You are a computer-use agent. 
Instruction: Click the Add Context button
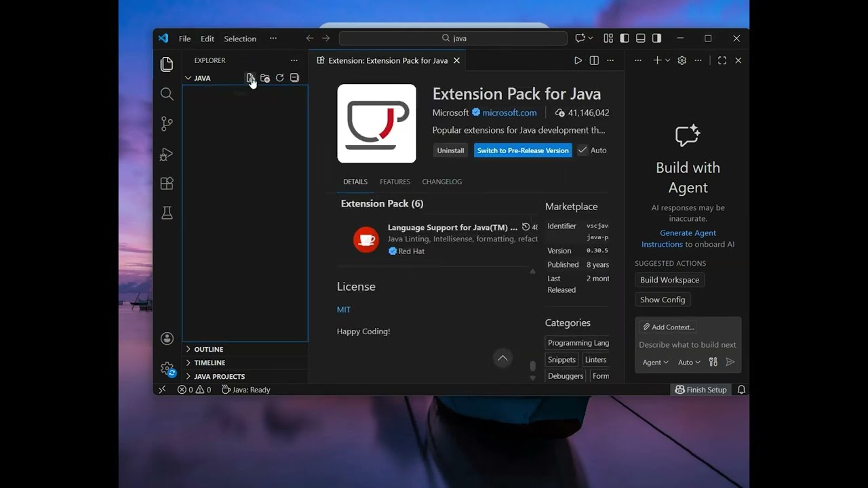(x=669, y=327)
